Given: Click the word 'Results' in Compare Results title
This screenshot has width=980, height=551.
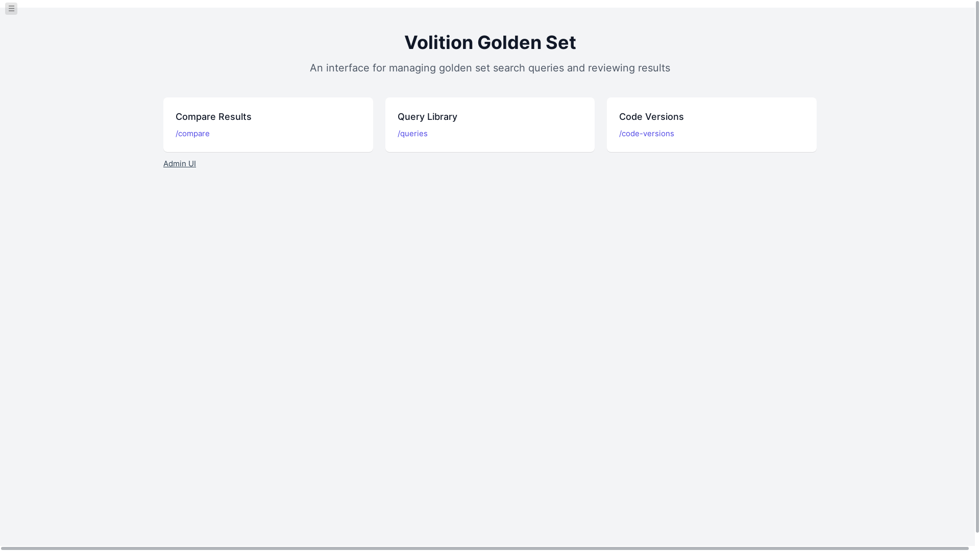Looking at the screenshot, I should tap(235, 117).
